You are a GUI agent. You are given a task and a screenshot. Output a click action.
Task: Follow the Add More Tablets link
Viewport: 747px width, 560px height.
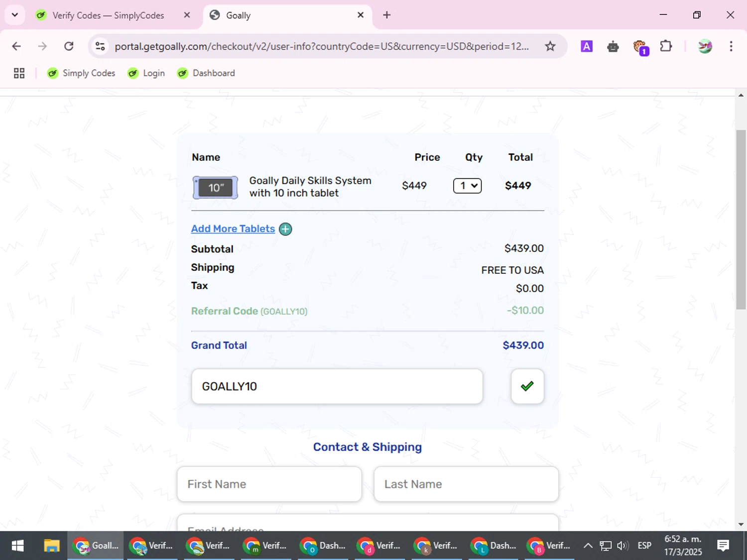coord(233,228)
